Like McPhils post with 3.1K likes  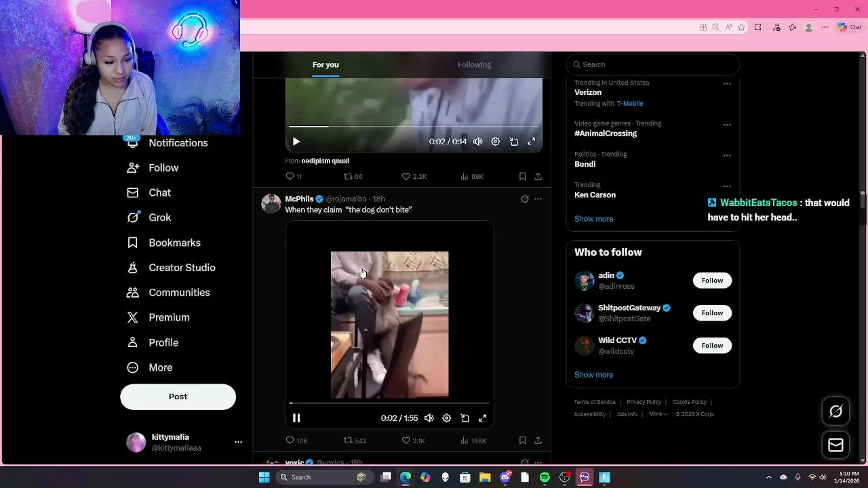point(414,441)
